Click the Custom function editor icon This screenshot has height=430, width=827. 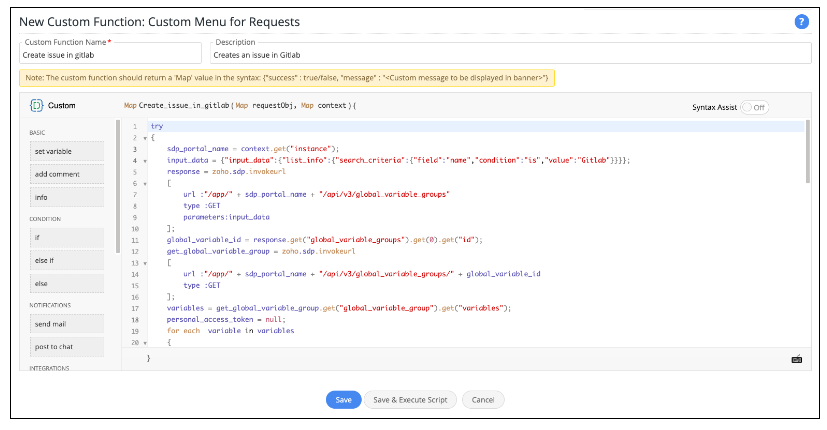pos(36,106)
